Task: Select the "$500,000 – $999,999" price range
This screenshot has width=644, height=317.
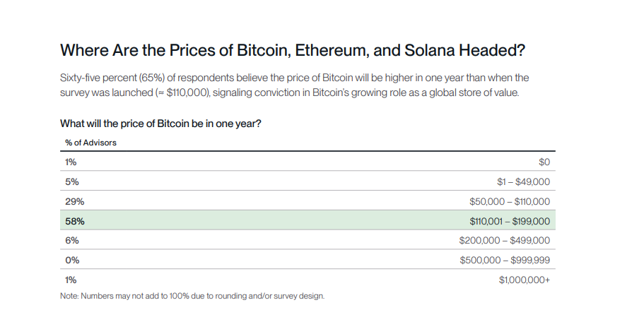Action: (505, 260)
